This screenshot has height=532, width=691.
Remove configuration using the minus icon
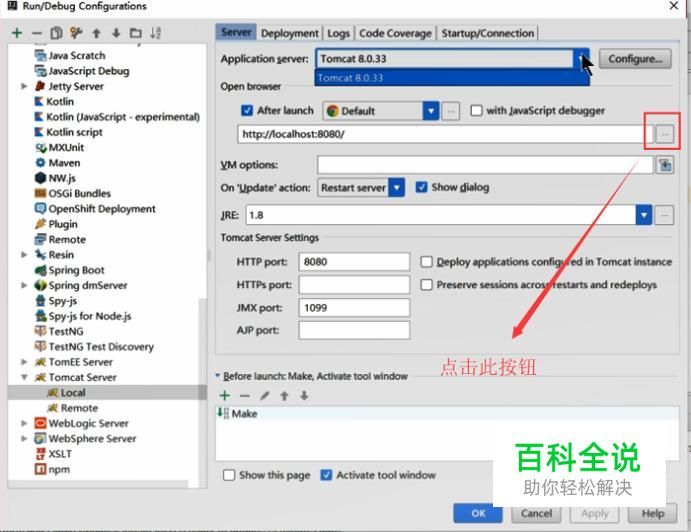(37, 33)
